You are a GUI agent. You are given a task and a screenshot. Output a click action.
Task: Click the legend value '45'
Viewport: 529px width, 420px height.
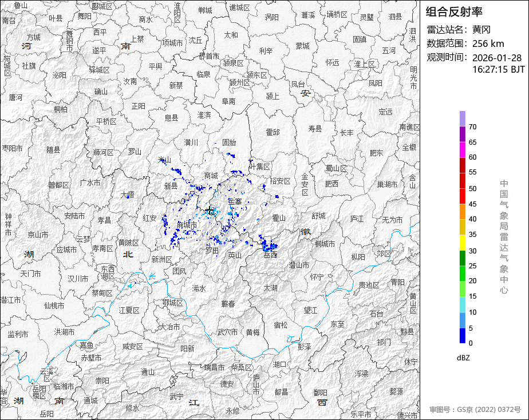tap(473, 204)
